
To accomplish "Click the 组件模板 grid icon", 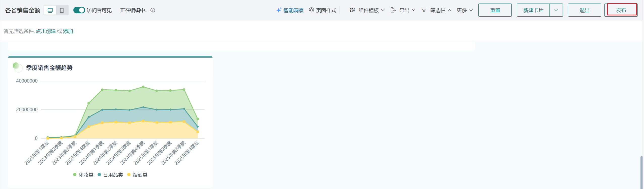I will 352,10.
